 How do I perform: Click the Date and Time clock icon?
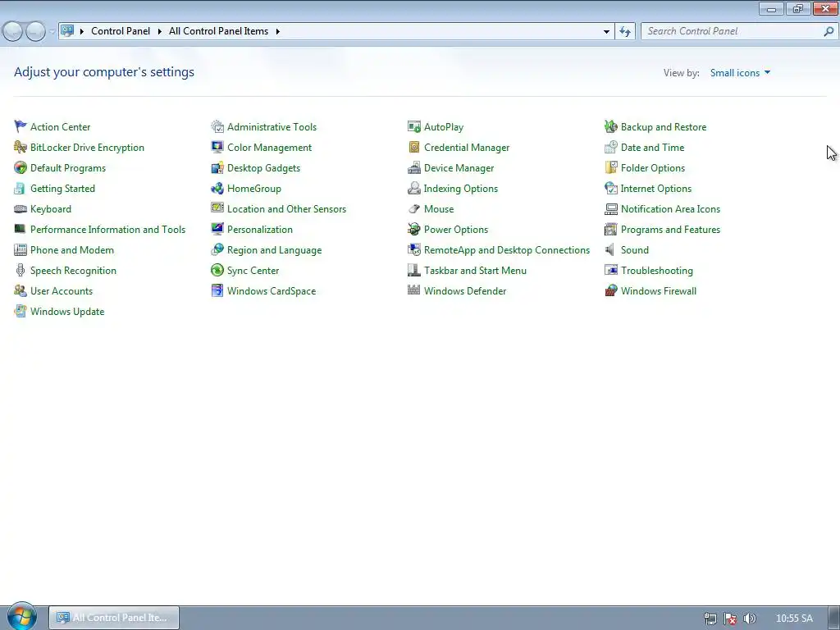[x=610, y=147]
